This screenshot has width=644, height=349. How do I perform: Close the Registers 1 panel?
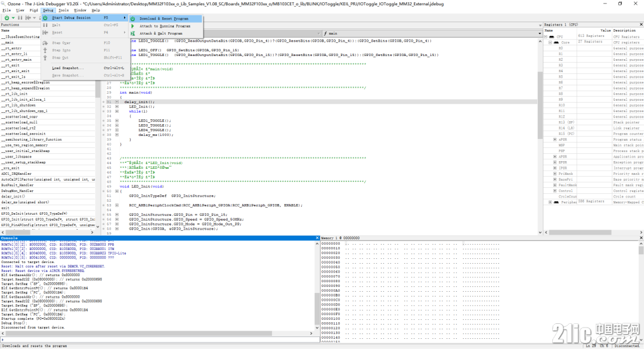(x=640, y=24)
